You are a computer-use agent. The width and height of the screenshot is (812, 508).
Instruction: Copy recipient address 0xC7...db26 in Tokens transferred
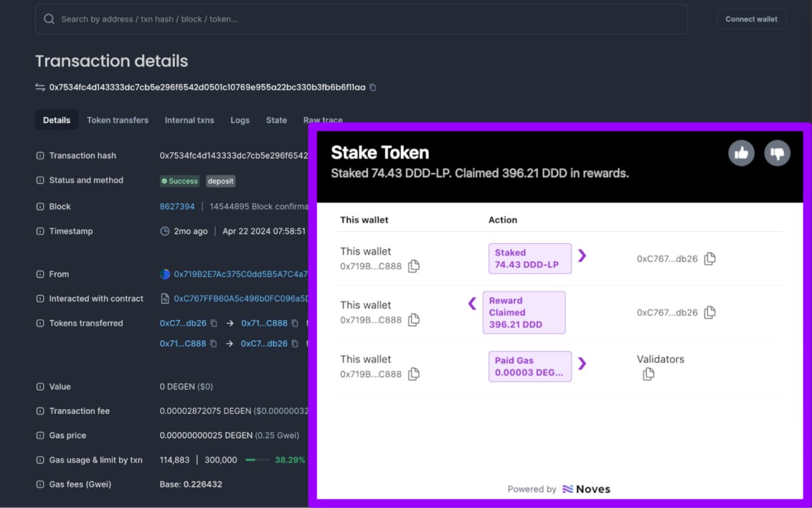[x=295, y=344]
